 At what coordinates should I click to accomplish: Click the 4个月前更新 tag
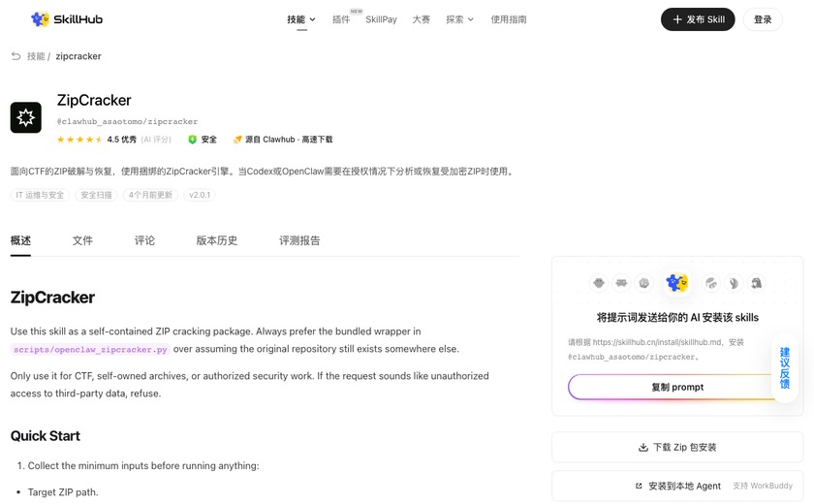(x=150, y=195)
